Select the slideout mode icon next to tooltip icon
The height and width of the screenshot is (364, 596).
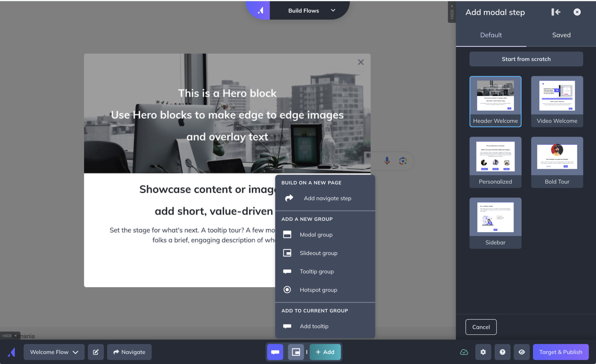point(296,352)
